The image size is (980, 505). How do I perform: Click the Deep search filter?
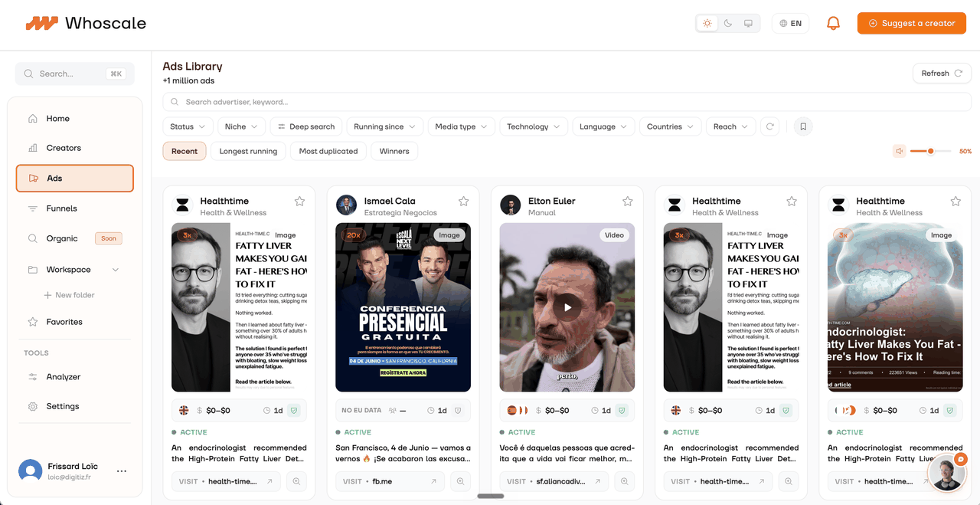click(x=306, y=126)
